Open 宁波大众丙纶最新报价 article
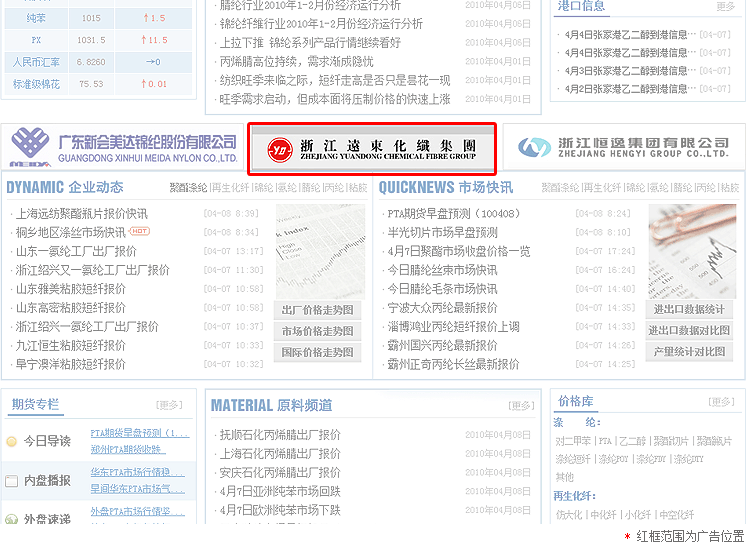746x542 pixels. (442, 308)
